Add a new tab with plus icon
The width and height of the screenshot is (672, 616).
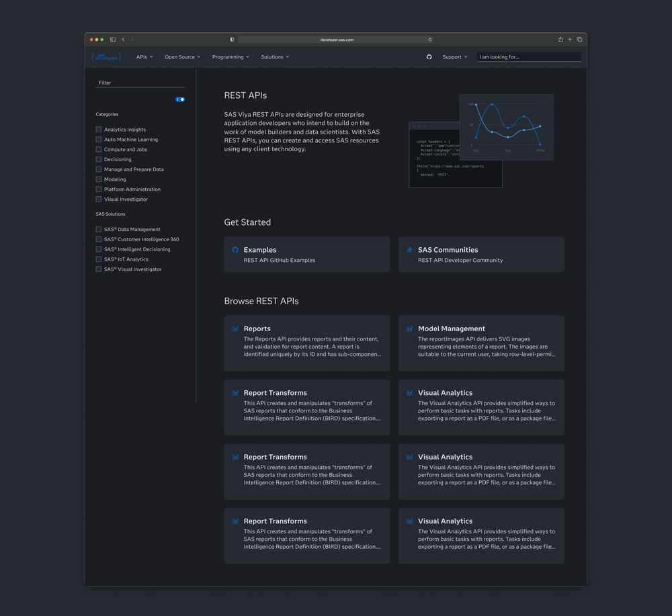(570, 40)
